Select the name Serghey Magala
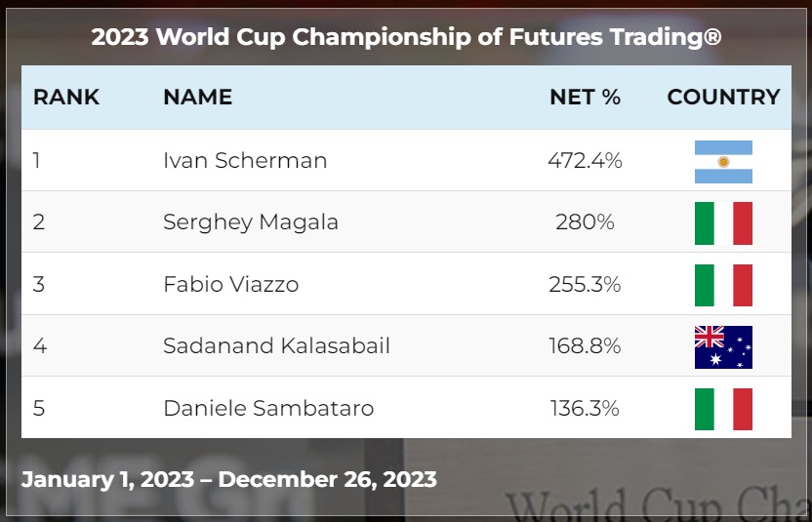 tap(251, 222)
